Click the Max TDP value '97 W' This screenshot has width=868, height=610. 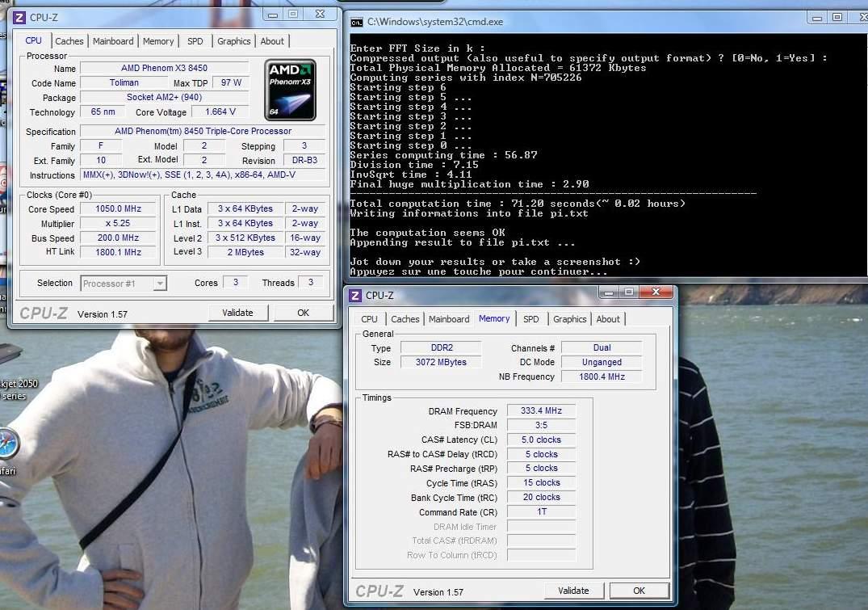tap(232, 82)
